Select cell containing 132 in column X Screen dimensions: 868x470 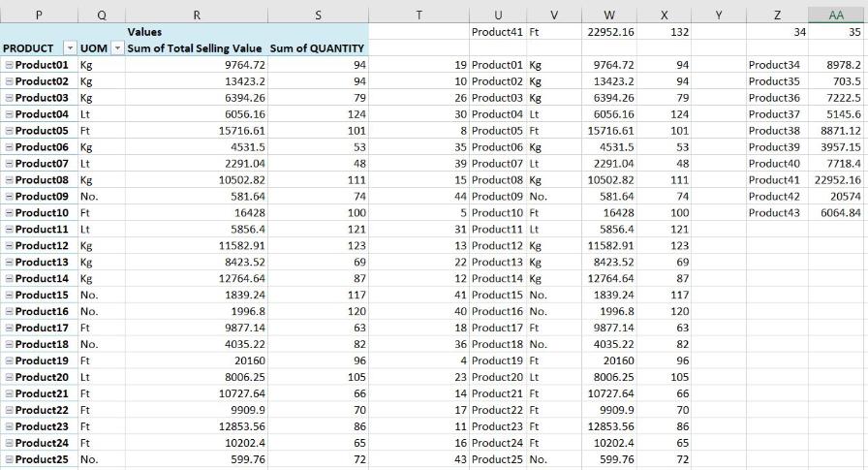coord(665,32)
